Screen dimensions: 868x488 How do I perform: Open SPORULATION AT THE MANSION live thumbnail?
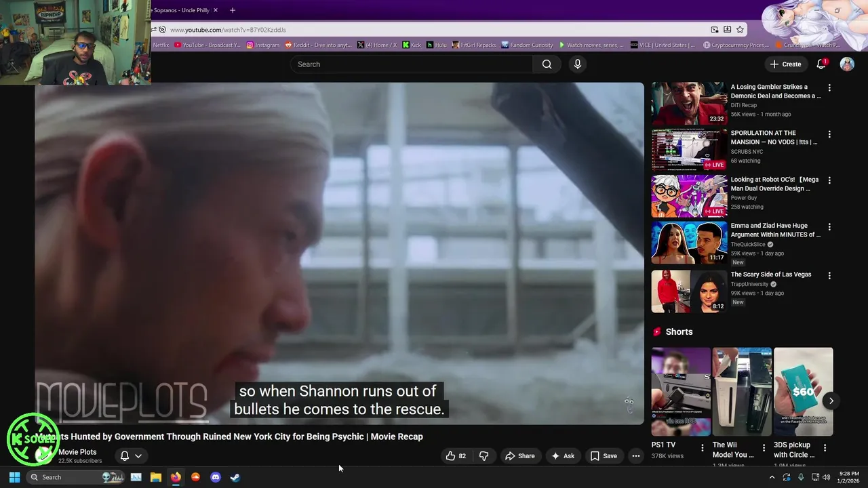689,150
